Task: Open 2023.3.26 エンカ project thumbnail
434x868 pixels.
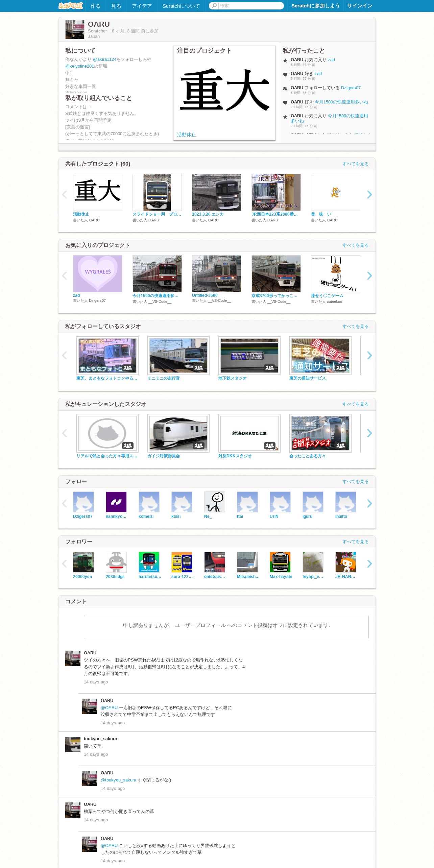Action: pos(217,192)
